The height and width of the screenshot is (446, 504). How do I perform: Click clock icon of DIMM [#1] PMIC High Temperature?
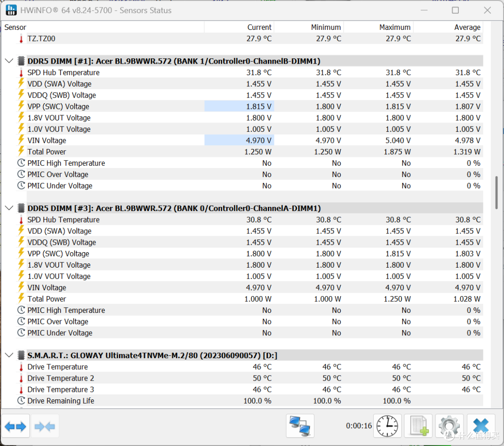click(x=21, y=163)
